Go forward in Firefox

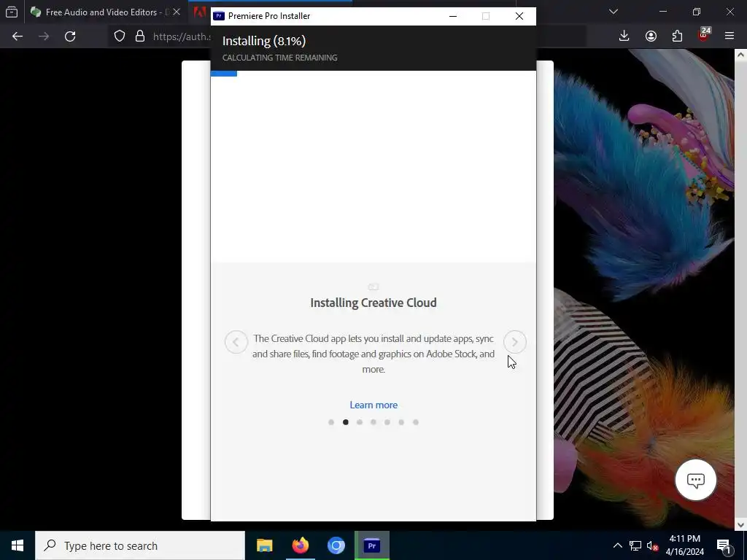click(44, 36)
